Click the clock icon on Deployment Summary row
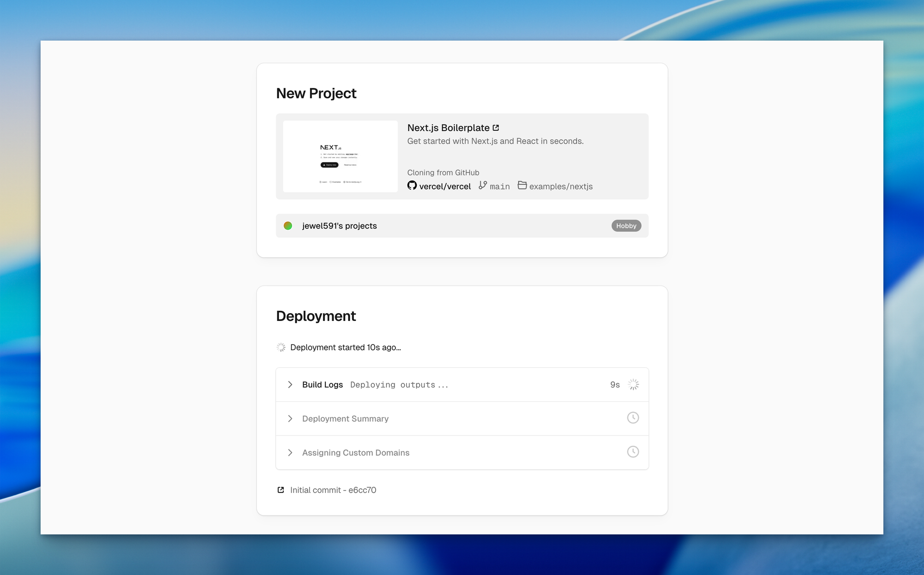This screenshot has height=575, width=924. [x=633, y=418]
